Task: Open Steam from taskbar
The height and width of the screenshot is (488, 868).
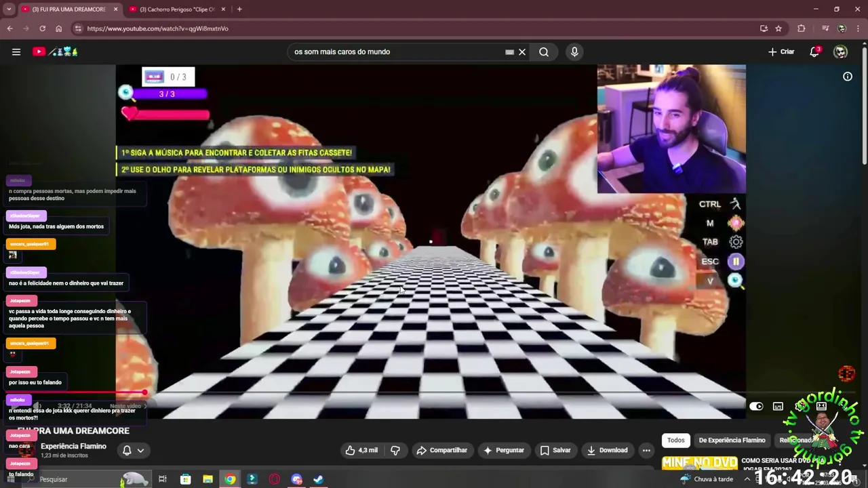Action: (x=318, y=479)
